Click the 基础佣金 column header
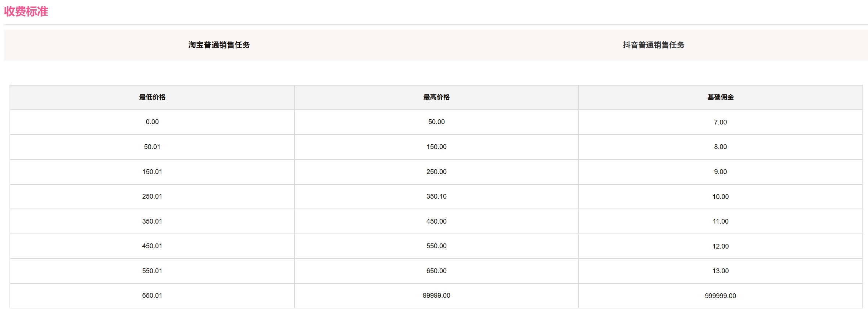This screenshot has width=868, height=322. click(720, 97)
